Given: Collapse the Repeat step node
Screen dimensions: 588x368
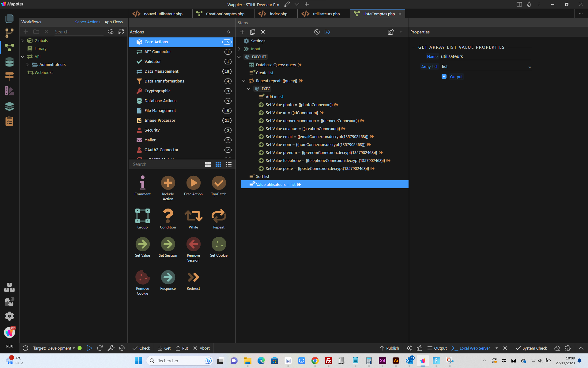Looking at the screenshot, I should point(244,81).
